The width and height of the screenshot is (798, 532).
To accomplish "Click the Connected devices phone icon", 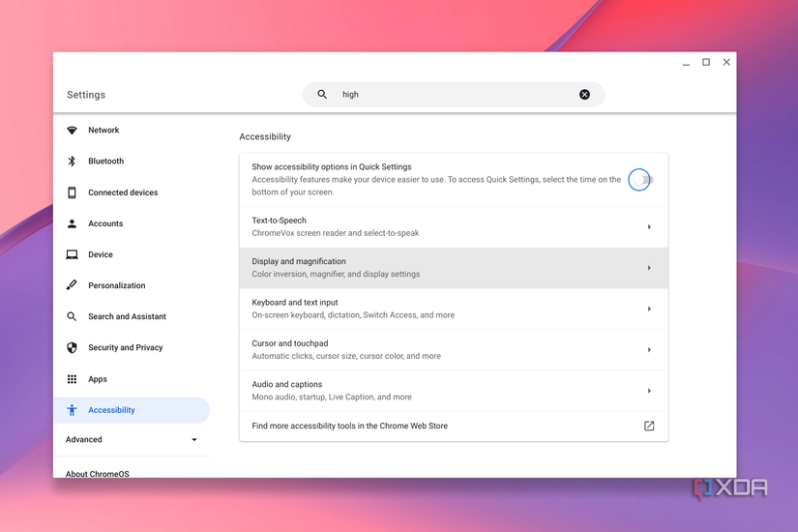I will 72,192.
